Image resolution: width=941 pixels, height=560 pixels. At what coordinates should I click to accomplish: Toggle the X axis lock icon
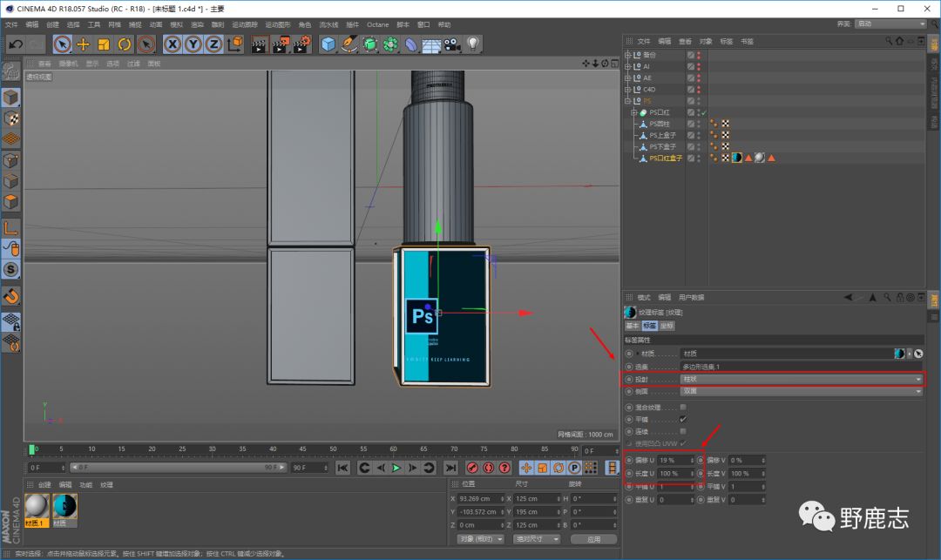[x=173, y=44]
